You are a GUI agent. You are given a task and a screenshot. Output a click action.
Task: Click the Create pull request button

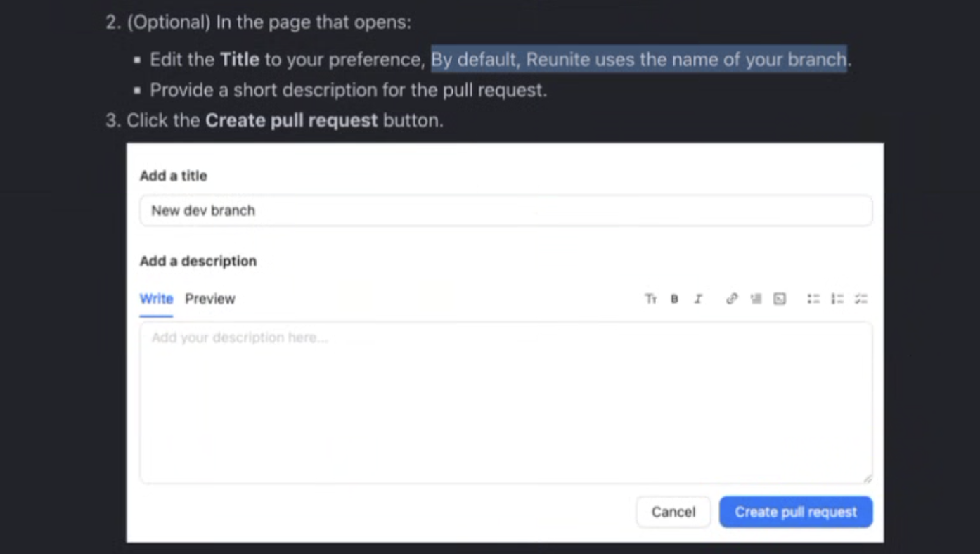(796, 512)
